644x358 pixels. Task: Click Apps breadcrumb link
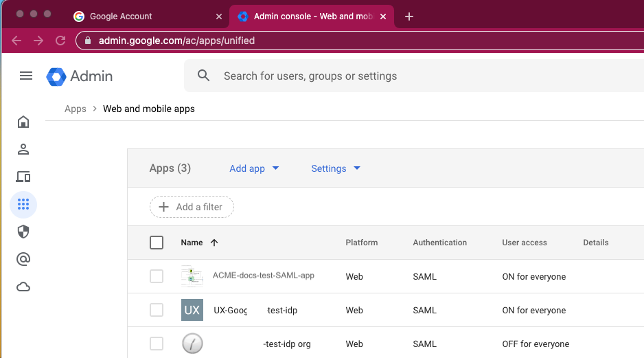pos(76,109)
